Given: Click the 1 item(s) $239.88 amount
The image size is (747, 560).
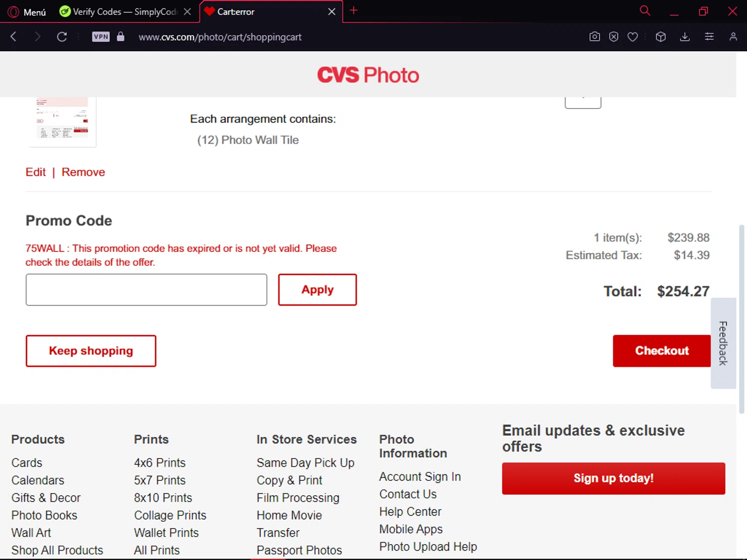Looking at the screenshot, I should [x=688, y=238].
